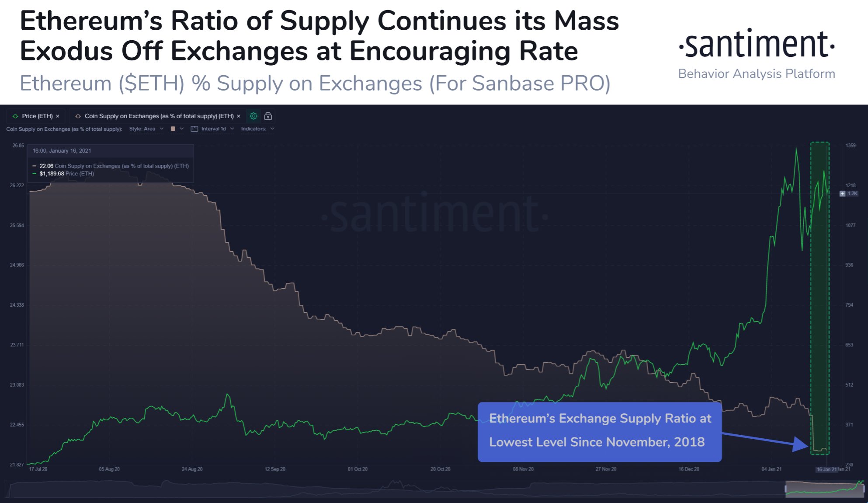
Task: Open chart settings gear icon
Action: (253, 116)
